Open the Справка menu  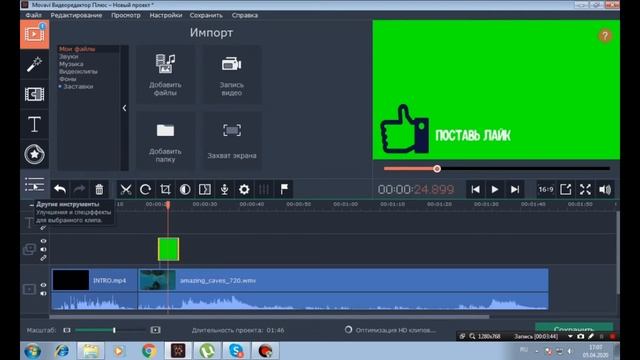click(x=244, y=15)
